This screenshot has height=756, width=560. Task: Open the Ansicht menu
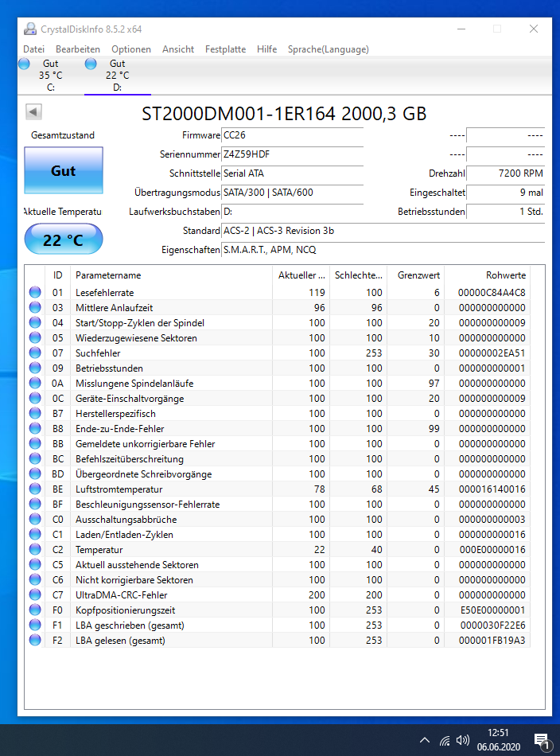pos(178,49)
